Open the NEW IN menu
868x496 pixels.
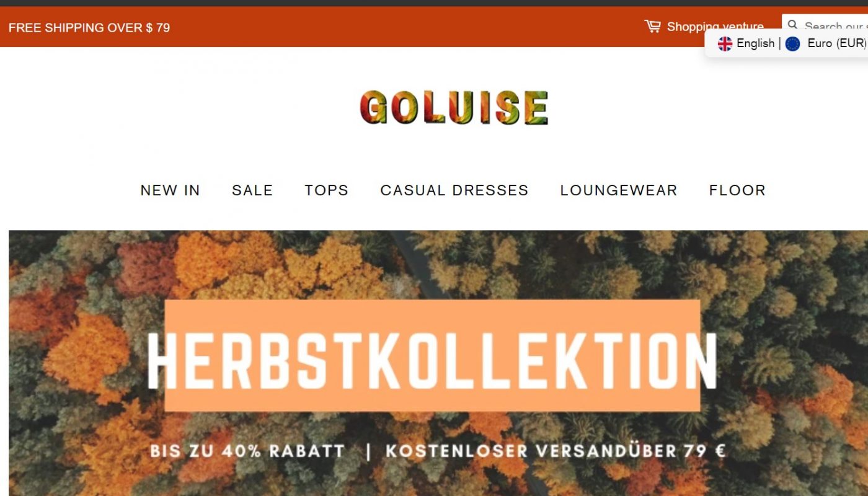(x=170, y=190)
